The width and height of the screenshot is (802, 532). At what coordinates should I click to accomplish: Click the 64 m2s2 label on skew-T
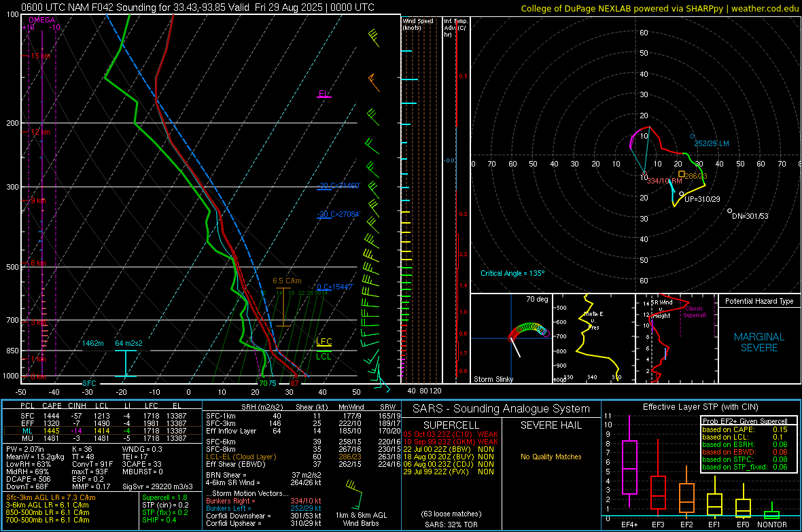point(128,343)
